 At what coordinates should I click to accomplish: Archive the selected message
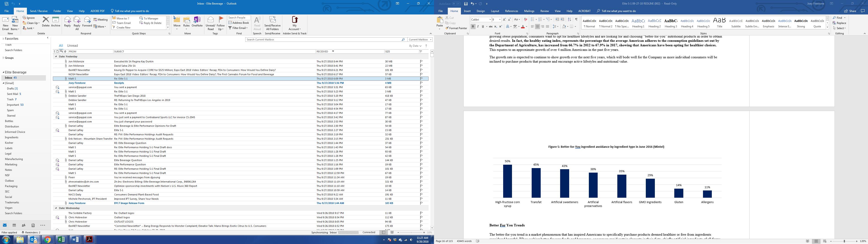click(x=56, y=22)
